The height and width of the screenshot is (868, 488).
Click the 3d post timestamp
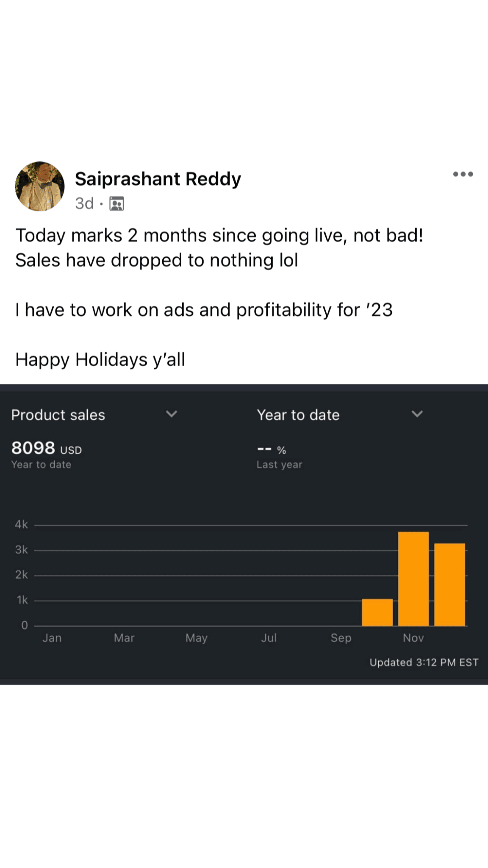pyautogui.click(x=84, y=204)
